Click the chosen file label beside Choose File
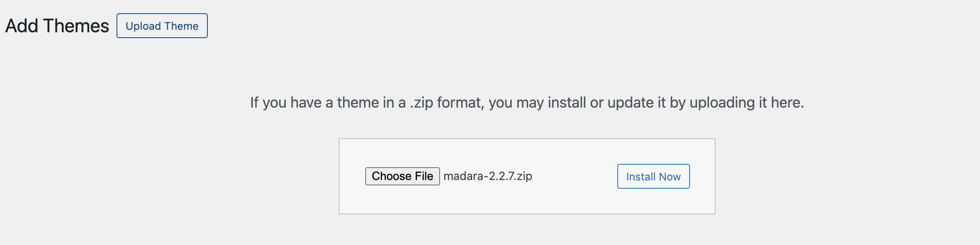Image resolution: width=980 pixels, height=245 pixels. [488, 176]
